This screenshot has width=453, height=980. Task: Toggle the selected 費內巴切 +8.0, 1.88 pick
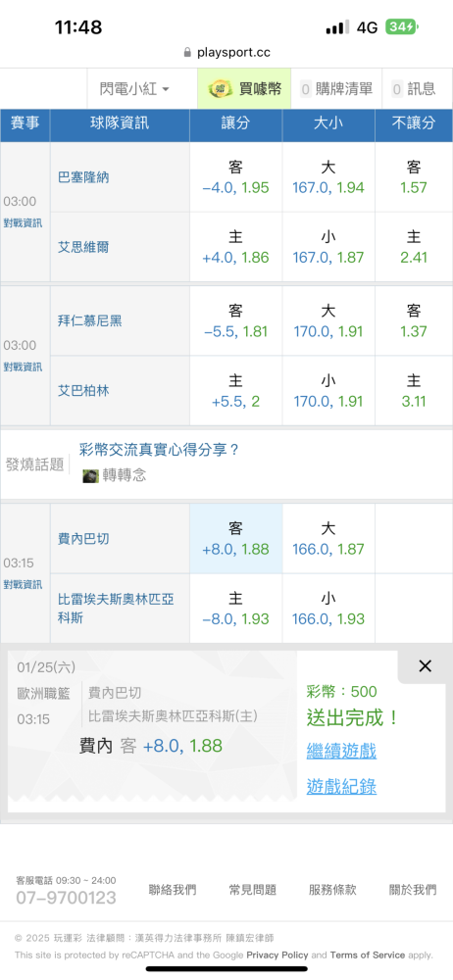click(x=236, y=539)
